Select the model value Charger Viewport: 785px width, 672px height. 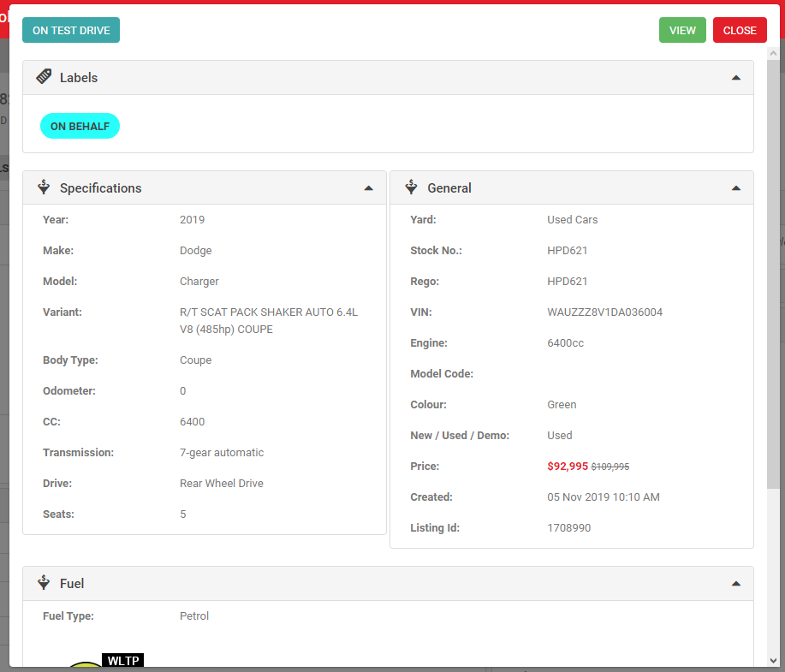199,282
